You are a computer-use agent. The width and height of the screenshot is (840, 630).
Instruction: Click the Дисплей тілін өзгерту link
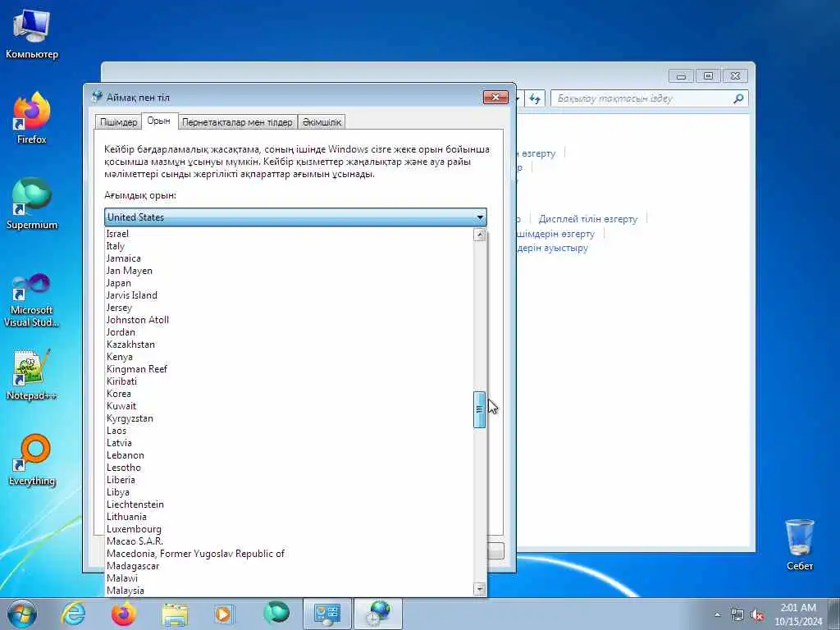point(587,219)
